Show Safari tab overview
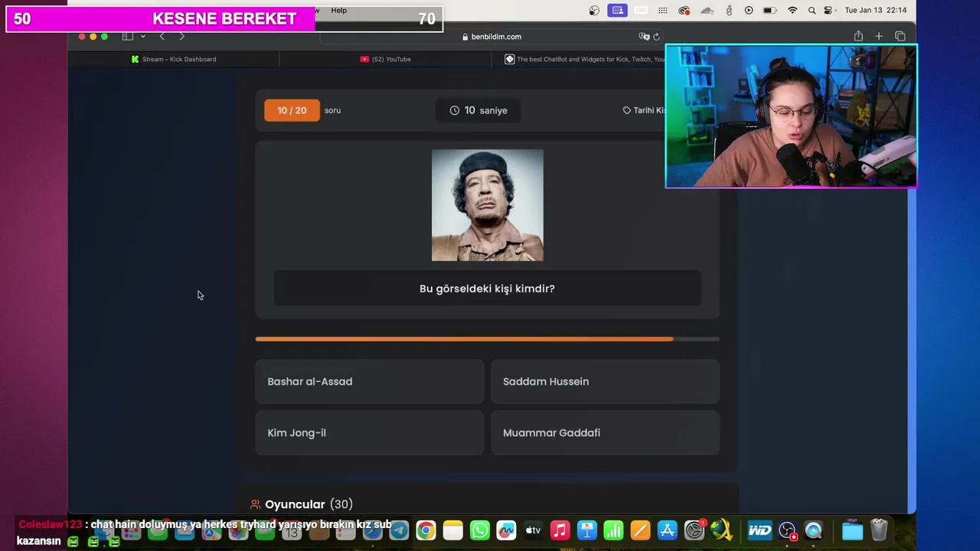This screenshot has height=551, width=980. pos(900,36)
